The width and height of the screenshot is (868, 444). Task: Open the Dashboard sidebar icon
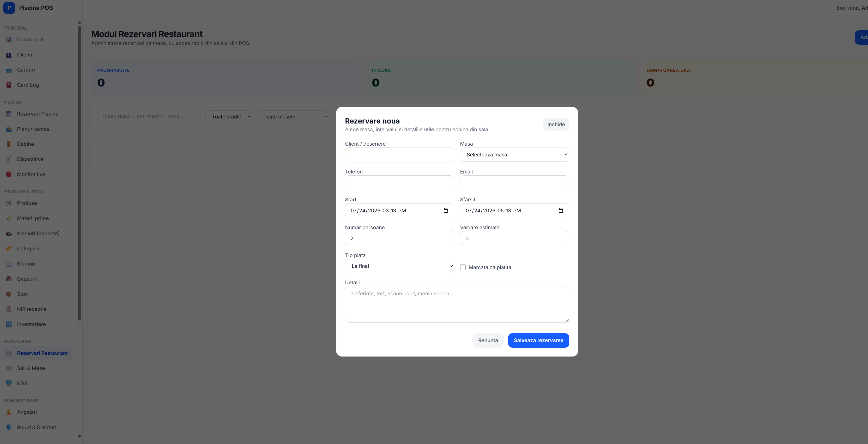click(x=9, y=40)
